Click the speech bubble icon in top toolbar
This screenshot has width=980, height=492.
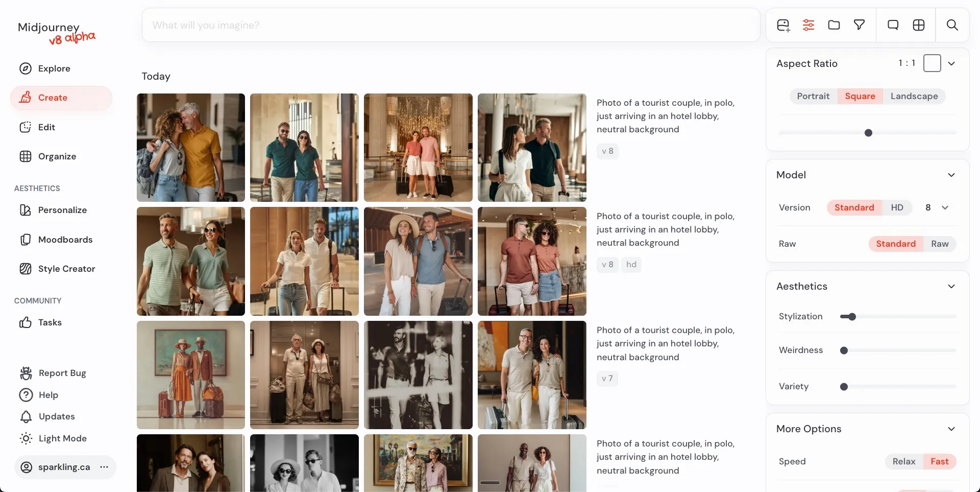click(x=893, y=25)
